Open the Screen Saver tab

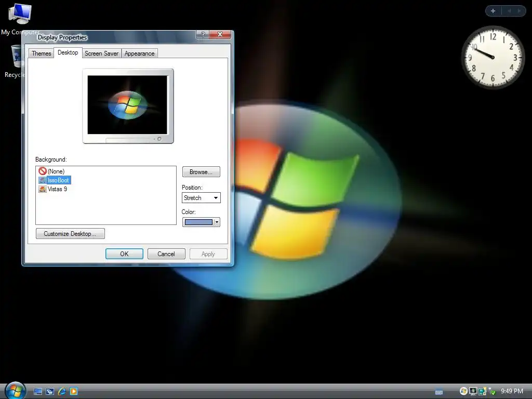coord(101,54)
